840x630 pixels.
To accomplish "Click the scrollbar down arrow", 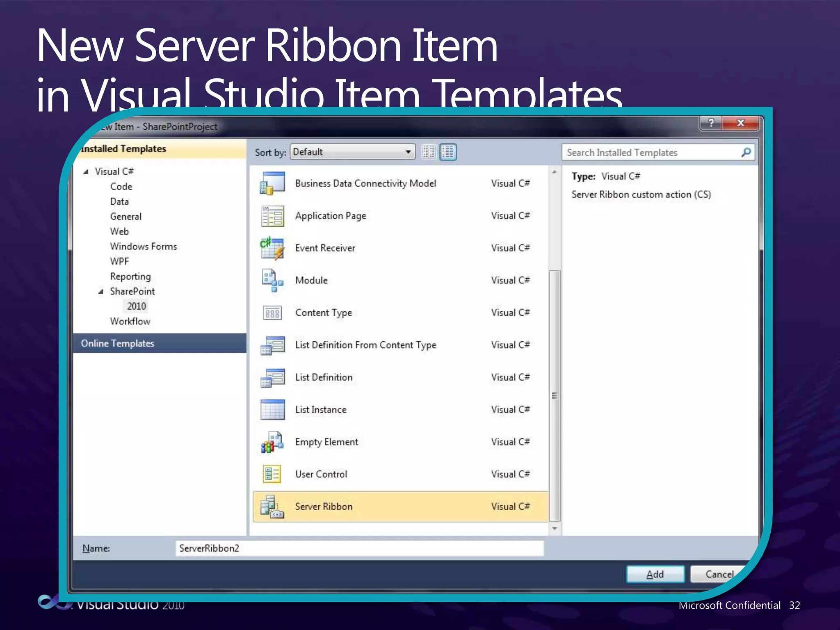I will pyautogui.click(x=555, y=529).
